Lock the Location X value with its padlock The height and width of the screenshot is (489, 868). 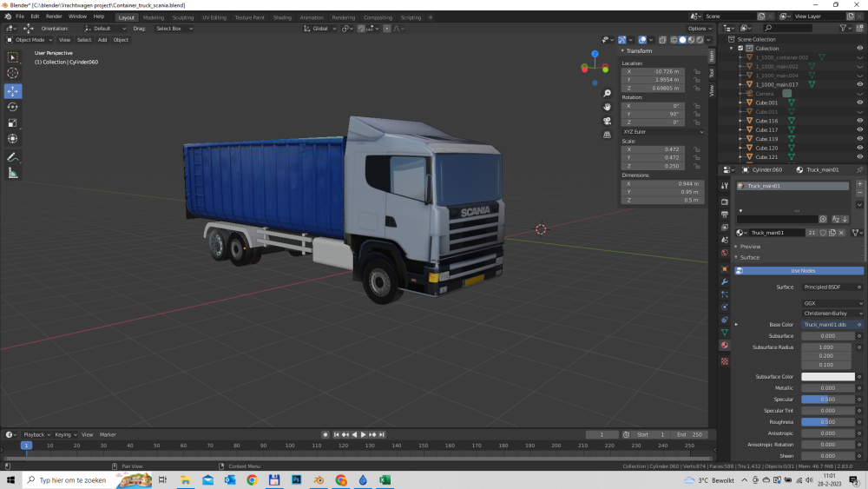coord(697,71)
